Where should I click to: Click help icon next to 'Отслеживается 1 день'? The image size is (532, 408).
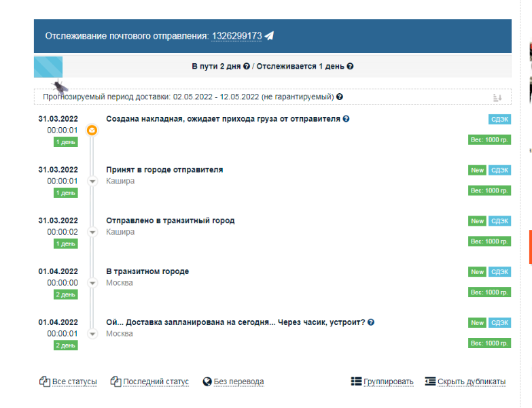pyautogui.click(x=351, y=67)
